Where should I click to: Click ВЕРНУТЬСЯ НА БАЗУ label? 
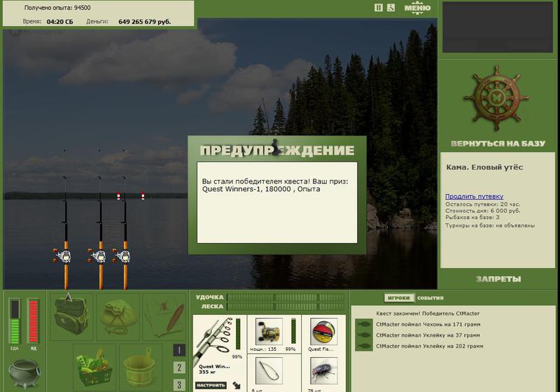click(498, 143)
